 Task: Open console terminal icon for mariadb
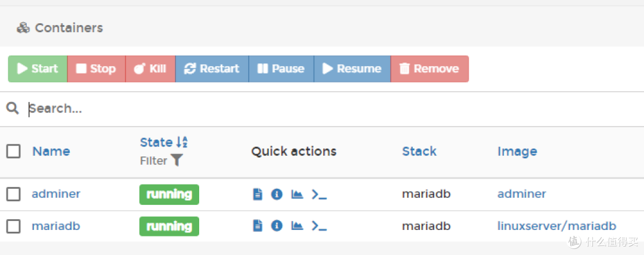(320, 226)
